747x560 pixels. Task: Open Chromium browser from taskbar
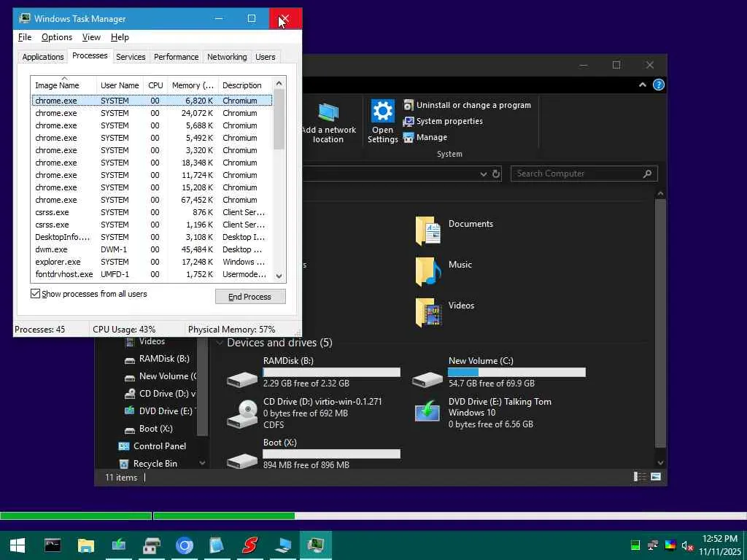coord(185,545)
